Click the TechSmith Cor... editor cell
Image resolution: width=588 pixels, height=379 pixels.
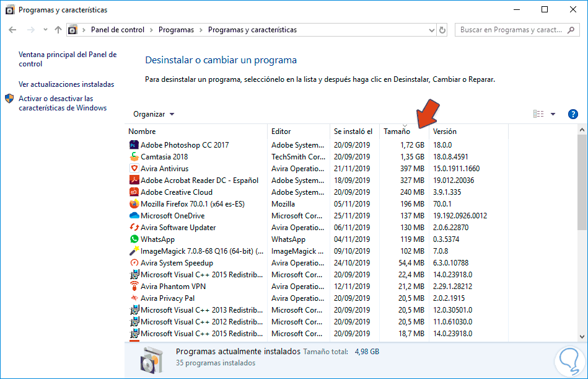[299, 157]
